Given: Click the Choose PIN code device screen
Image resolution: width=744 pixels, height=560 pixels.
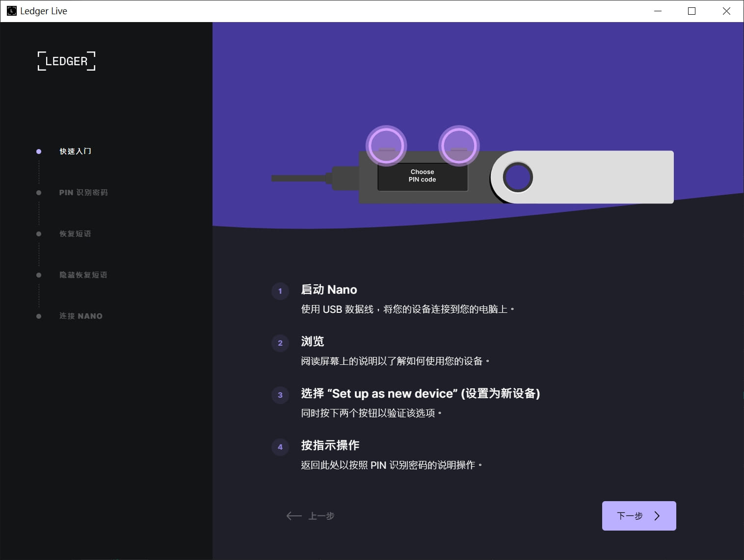Looking at the screenshot, I should pyautogui.click(x=423, y=177).
